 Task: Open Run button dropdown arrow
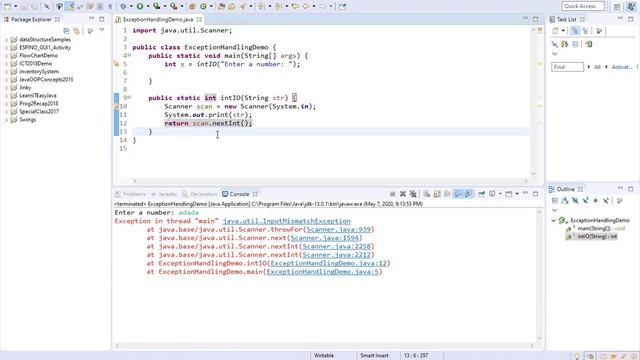[x=147, y=6]
